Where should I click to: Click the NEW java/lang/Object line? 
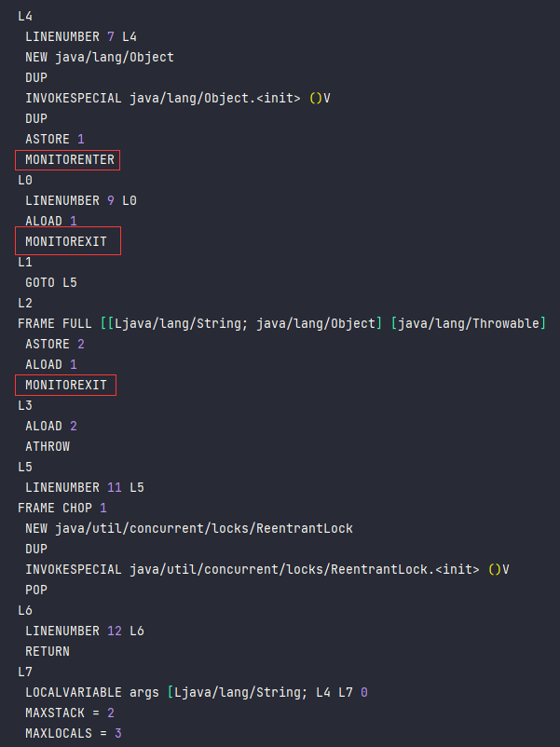click(100, 57)
